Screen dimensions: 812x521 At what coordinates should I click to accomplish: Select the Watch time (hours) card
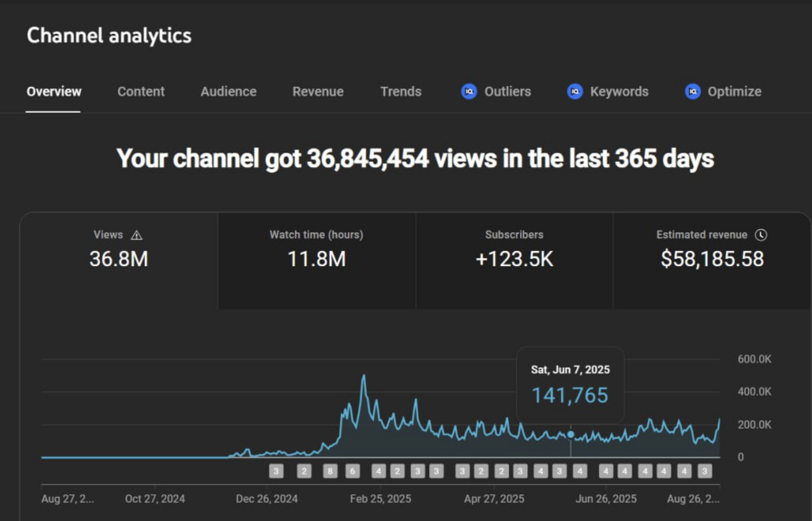(x=316, y=260)
